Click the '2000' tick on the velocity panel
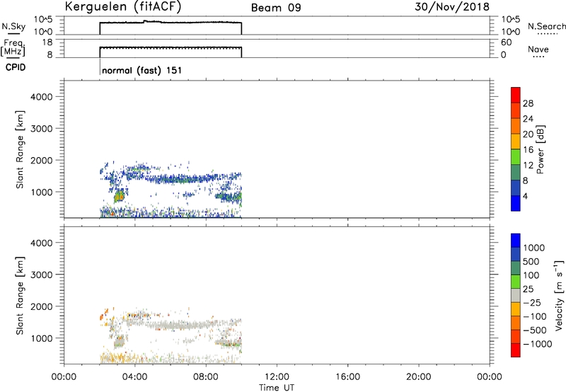566x392 pixels. (41, 306)
